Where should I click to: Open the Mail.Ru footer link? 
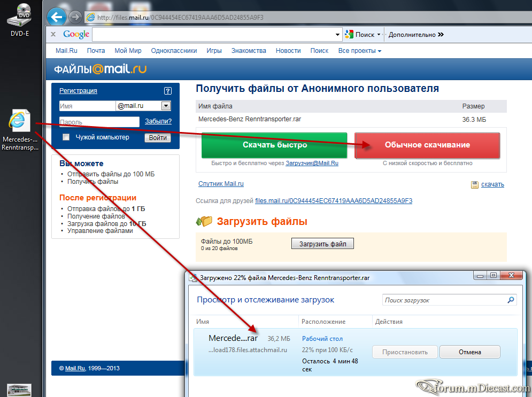click(x=75, y=368)
